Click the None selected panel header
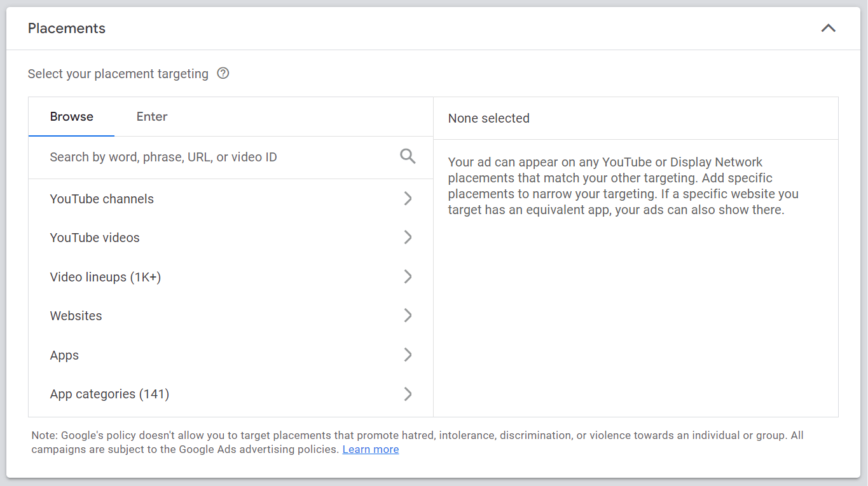 pos(488,118)
